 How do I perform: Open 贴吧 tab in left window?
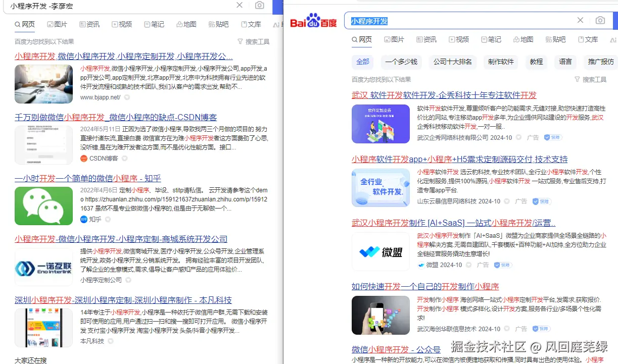tap(218, 24)
